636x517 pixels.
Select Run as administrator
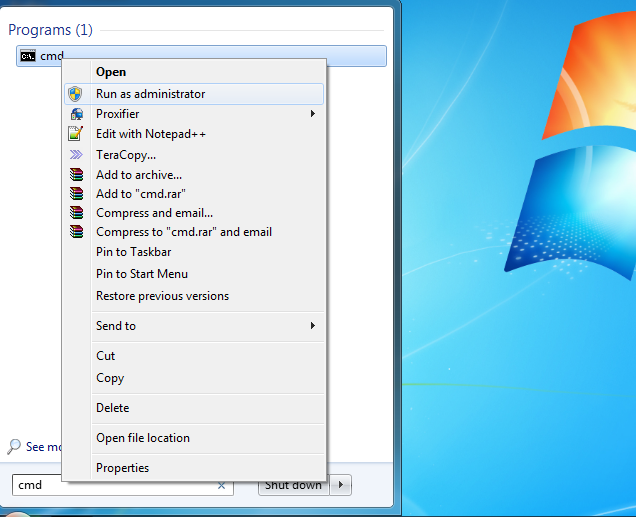pyautogui.click(x=194, y=94)
